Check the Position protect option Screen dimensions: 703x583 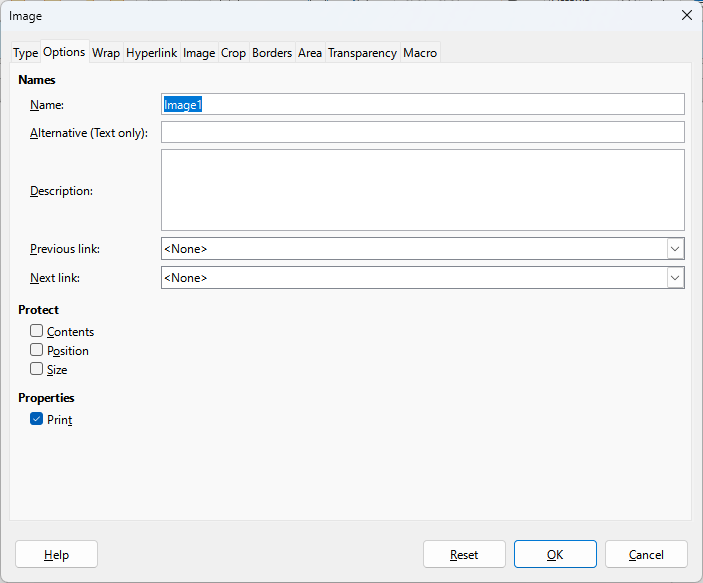[x=36, y=350]
